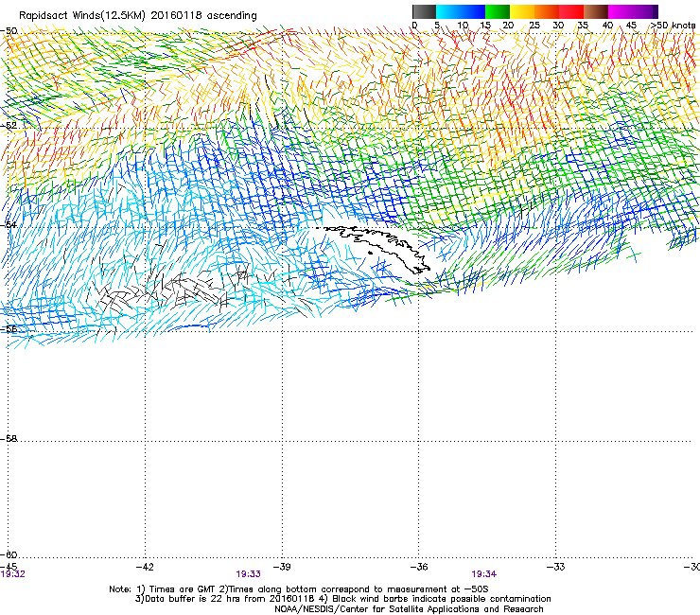Click the 'Times are GMT' note line

(299, 589)
